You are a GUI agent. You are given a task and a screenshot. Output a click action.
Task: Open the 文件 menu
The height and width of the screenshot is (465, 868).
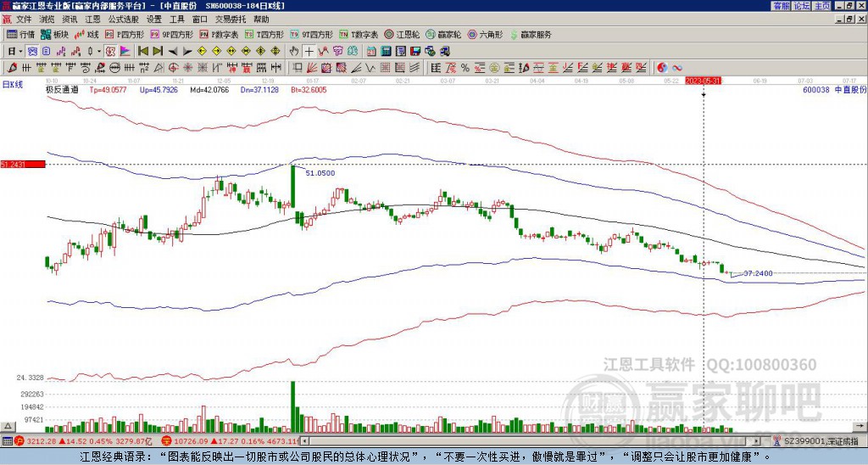point(24,20)
